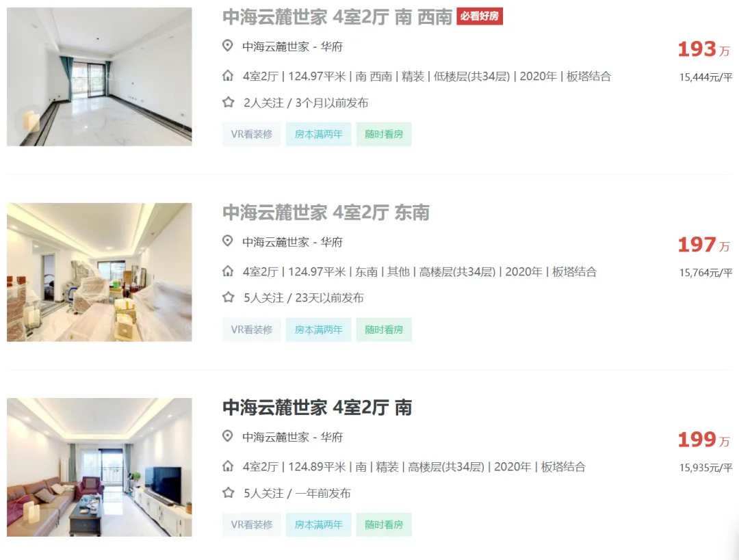Click location pin icon of 197万 listing

[x=228, y=241]
